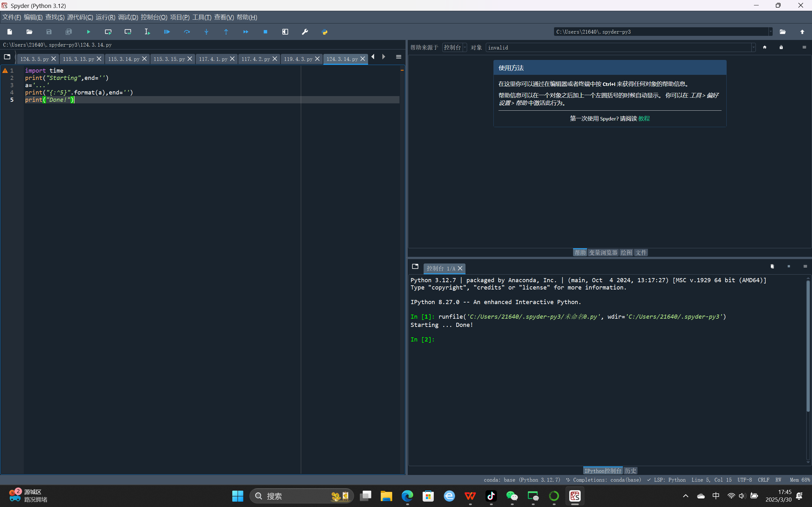812x507 pixels.
Task: Click the Debug file icon
Action: pyautogui.click(x=167, y=32)
